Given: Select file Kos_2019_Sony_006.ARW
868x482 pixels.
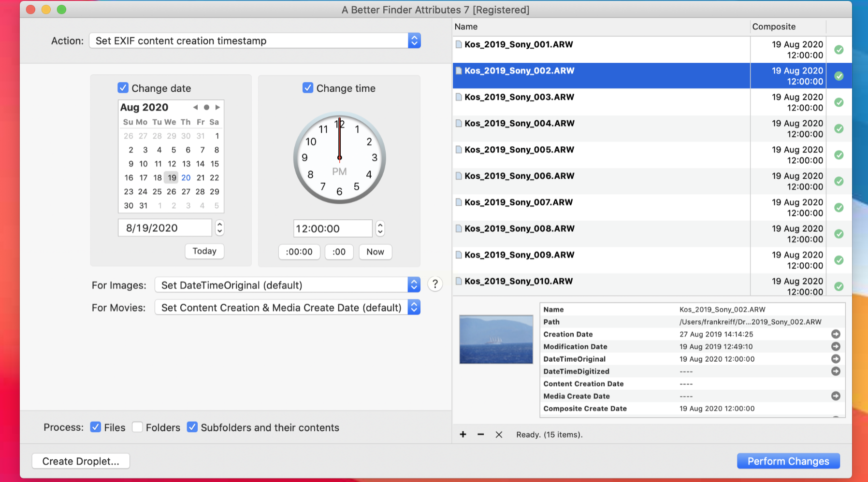Looking at the screenshot, I should tap(652, 181).
